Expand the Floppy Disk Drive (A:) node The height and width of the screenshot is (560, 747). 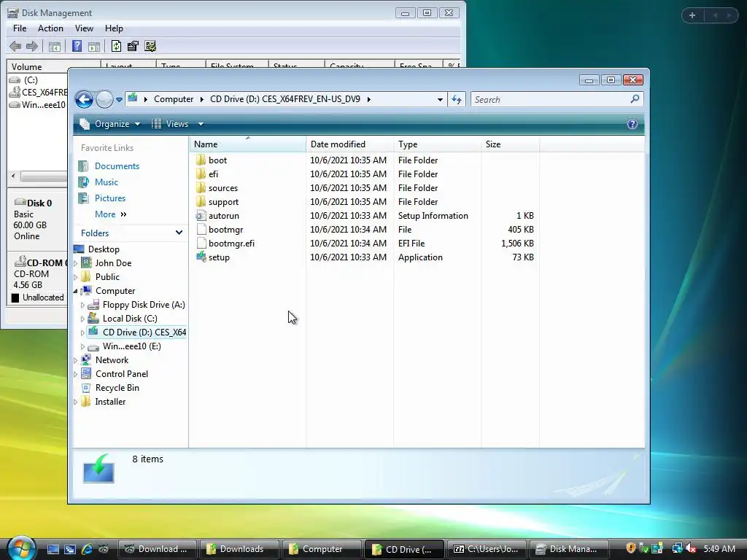[83, 305]
